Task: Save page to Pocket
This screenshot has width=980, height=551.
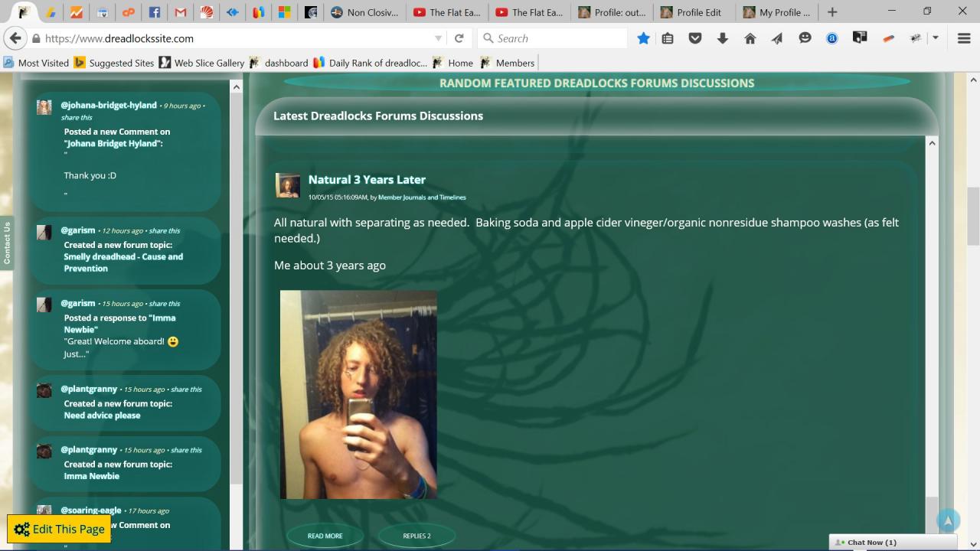Action: (695, 38)
